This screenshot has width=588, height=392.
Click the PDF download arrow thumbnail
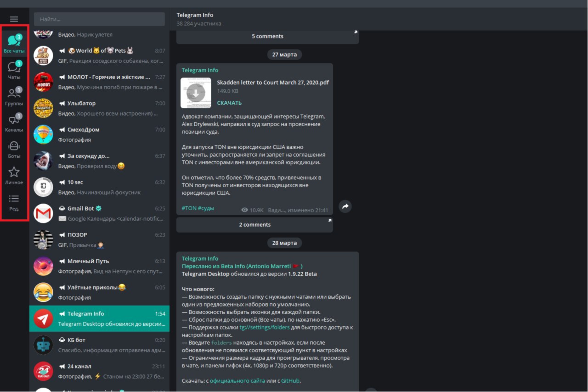click(x=196, y=93)
